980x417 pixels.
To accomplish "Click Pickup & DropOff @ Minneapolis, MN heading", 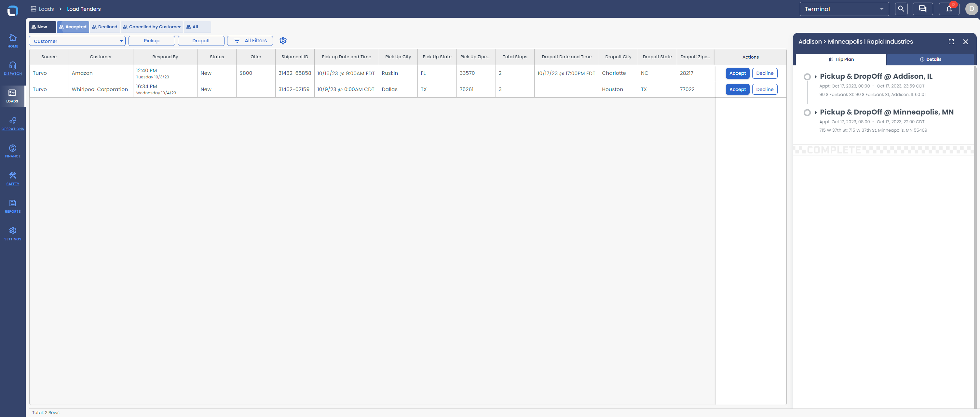I will pos(886,112).
